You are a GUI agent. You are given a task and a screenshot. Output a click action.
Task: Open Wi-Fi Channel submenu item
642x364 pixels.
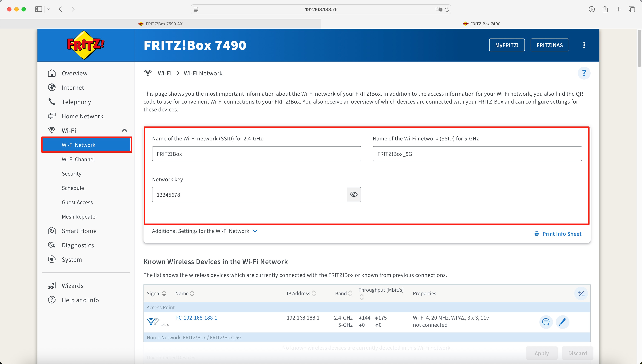[x=78, y=159]
